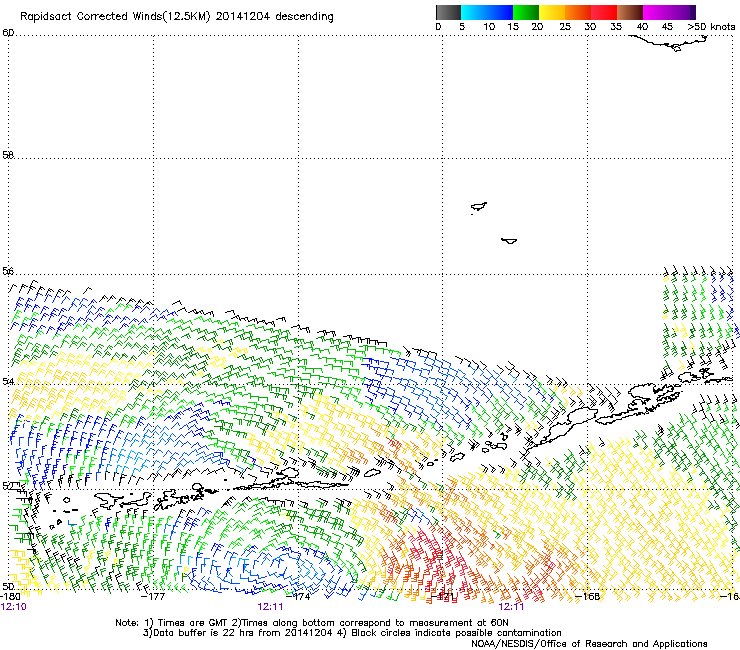
Task: Click the purple '12:10' time label
Action: coord(14,607)
